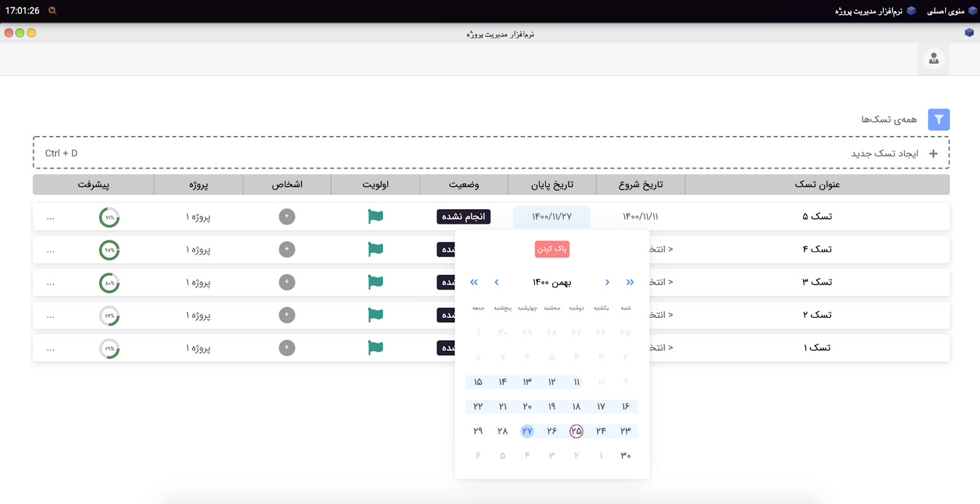The image size is (980, 504).
Task: Click the ایجاد تسک جدید create task bar
Action: point(491,153)
